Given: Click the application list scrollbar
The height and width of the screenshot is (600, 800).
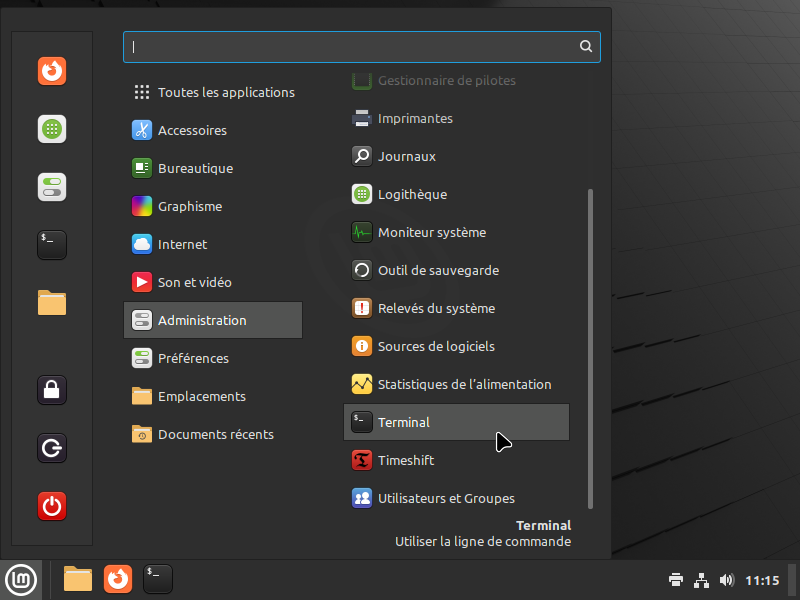Looking at the screenshot, I should [x=591, y=348].
